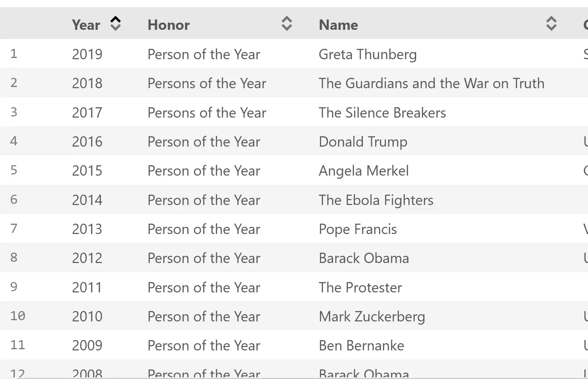The width and height of the screenshot is (588, 379).
Task: Click Persons of the Year for 2017
Action: 207,113
